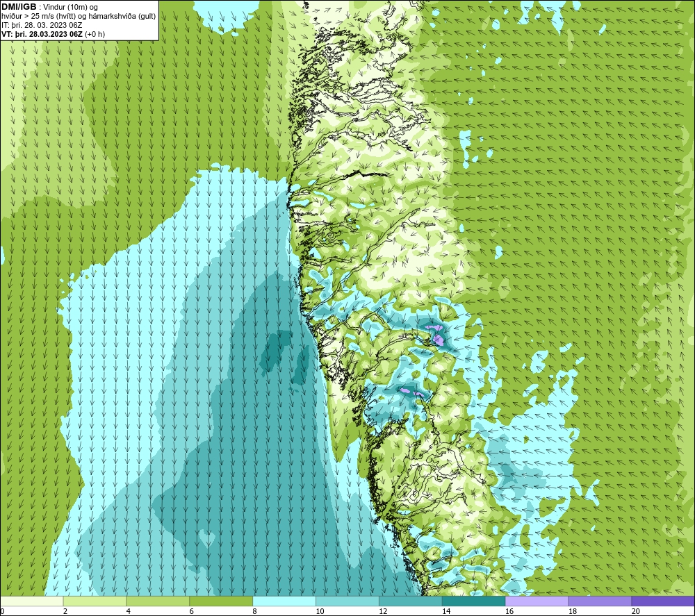Click the 'hviður > 25 m/s' description line
Screen dimensions: 695x616
click(x=79, y=17)
